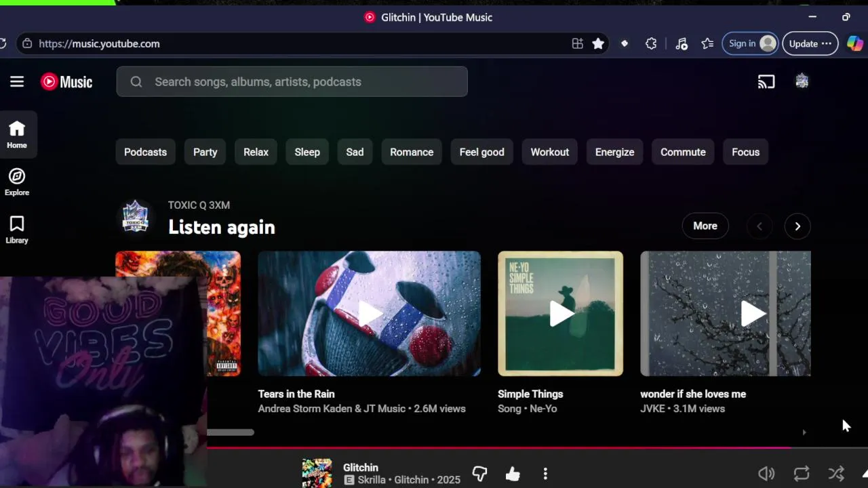
Task: Click the diamond shaped toolbar icon
Action: coord(625,43)
